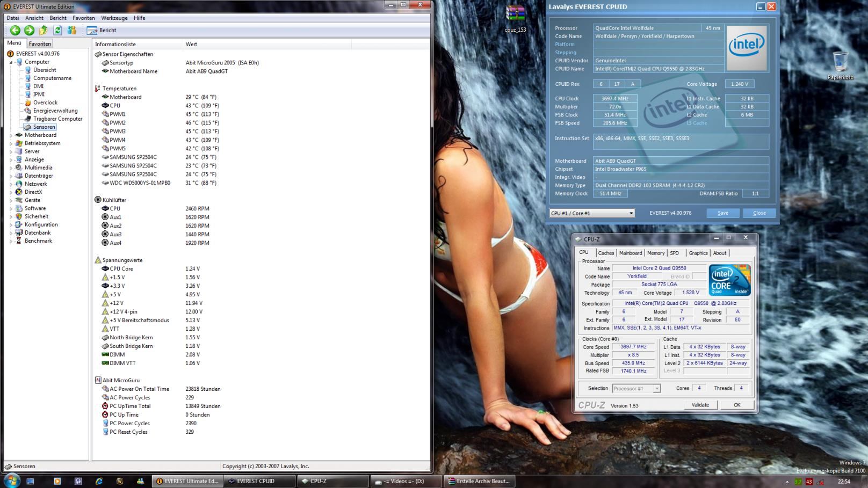The image size is (868, 488).
Task: Click Close in EVEREST CPUID window
Action: (x=759, y=213)
